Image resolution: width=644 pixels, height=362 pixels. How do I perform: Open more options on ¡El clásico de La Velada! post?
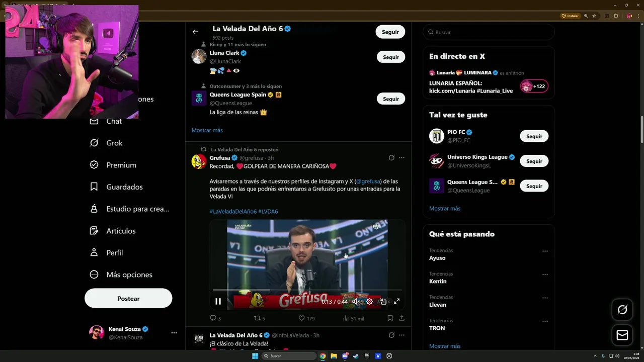tap(401, 335)
